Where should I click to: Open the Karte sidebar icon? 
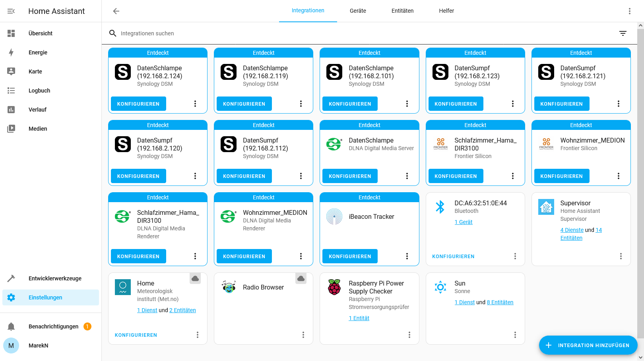click(x=11, y=71)
